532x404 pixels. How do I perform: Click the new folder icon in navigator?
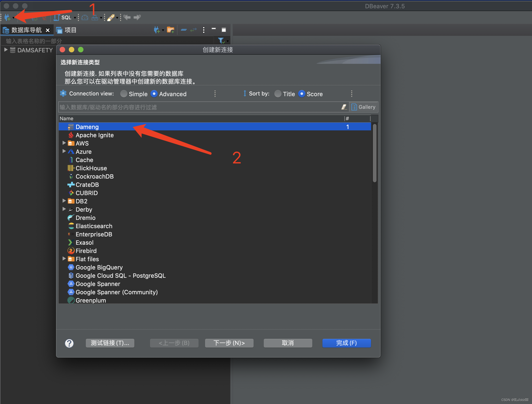pos(171,30)
